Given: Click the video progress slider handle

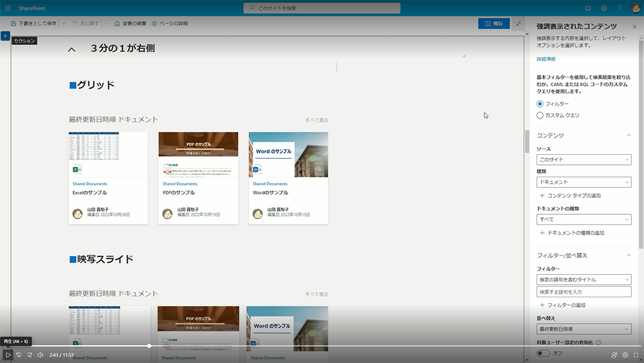Looking at the screenshot, I should coord(149,346).
